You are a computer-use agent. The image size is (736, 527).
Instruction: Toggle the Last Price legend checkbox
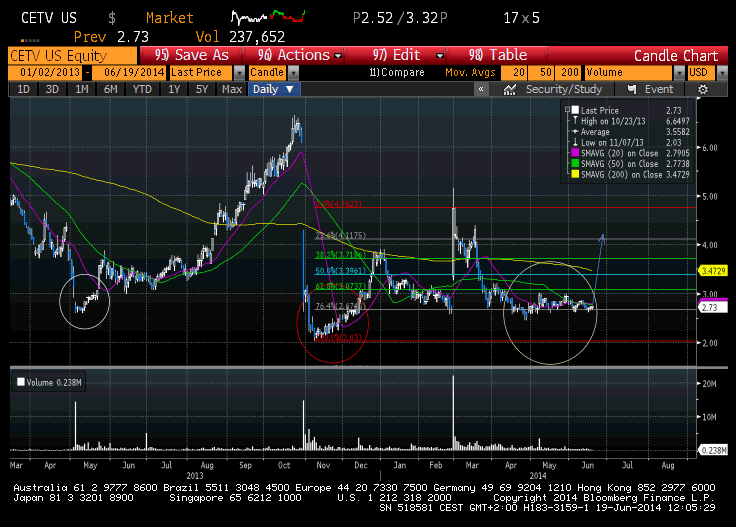pyautogui.click(x=575, y=110)
